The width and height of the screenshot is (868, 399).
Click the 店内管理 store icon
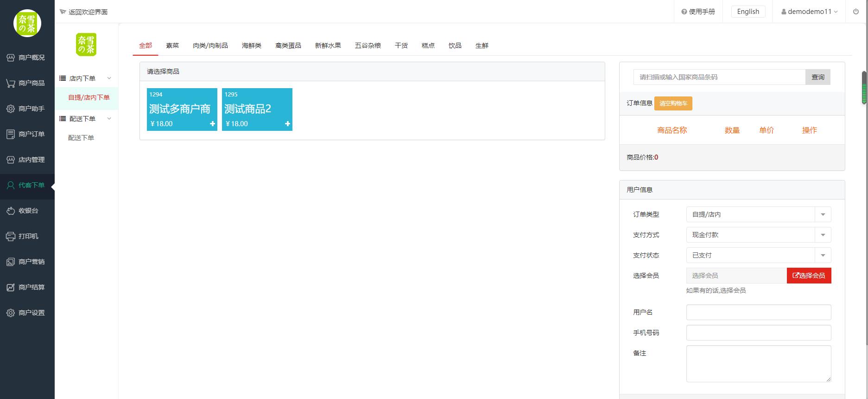(10, 160)
